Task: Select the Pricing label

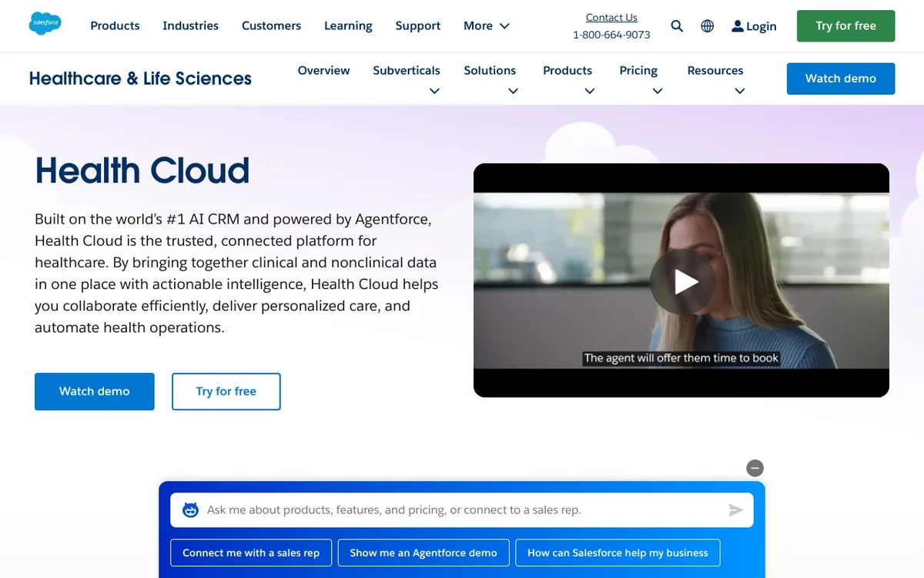Action: 638,70
